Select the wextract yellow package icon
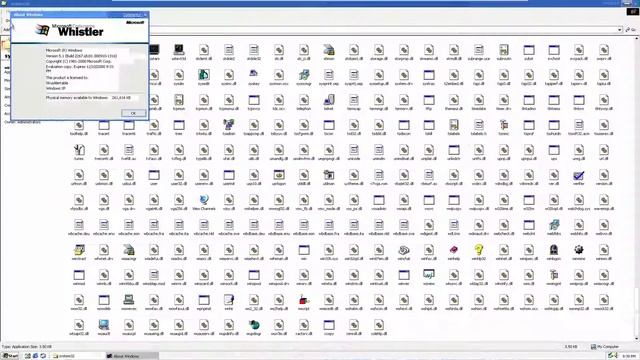The image size is (640, 360). click(x=79, y=250)
